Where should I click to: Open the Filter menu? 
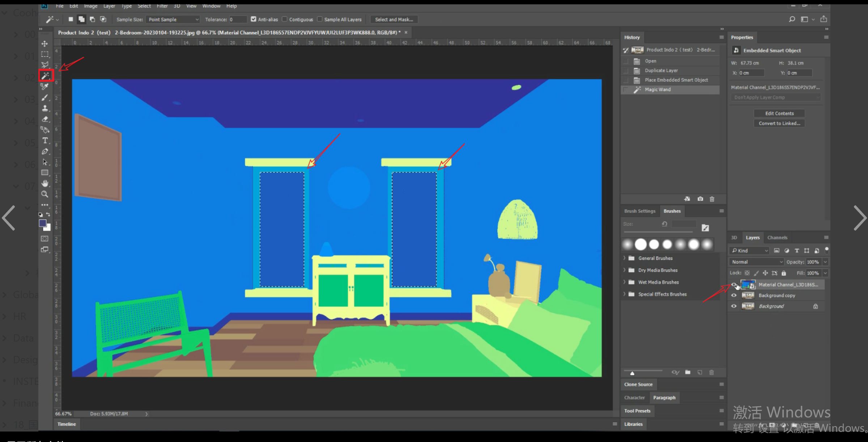point(162,6)
